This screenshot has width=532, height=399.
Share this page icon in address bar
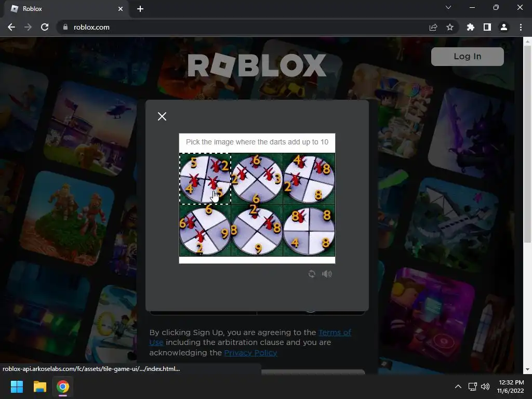pyautogui.click(x=433, y=27)
